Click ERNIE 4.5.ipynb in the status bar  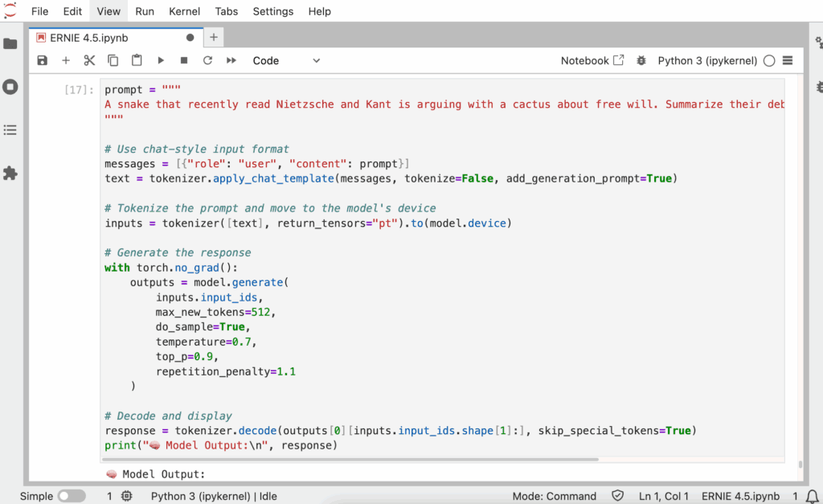coord(740,496)
